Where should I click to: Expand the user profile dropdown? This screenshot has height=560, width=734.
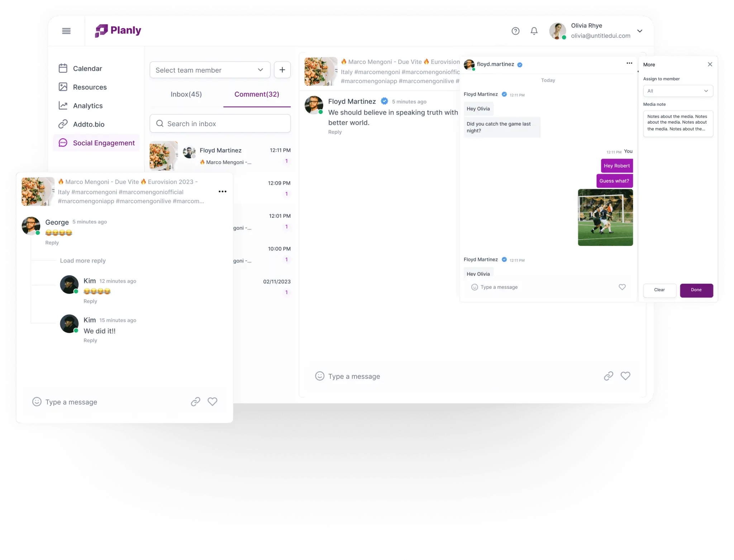click(640, 30)
